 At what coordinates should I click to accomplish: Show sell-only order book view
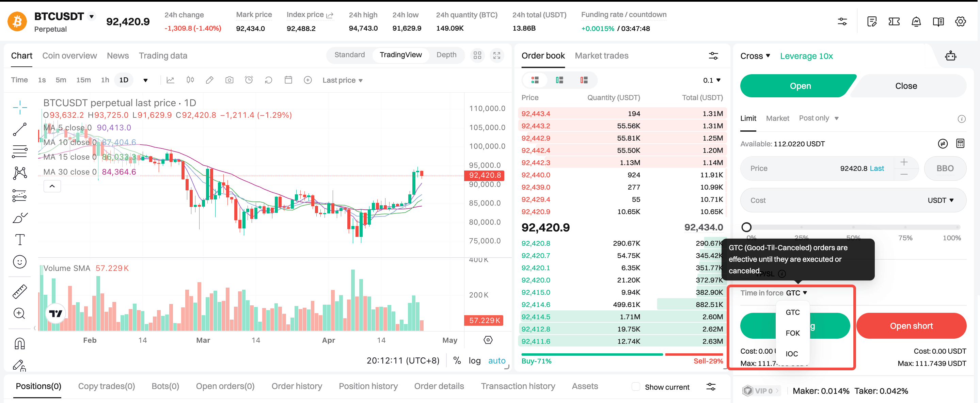[584, 80]
